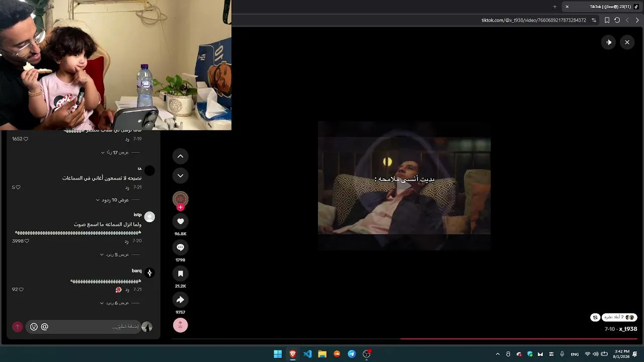Open OBS Studio from the taskbar
The height and width of the screenshot is (362, 644).
coord(367,354)
